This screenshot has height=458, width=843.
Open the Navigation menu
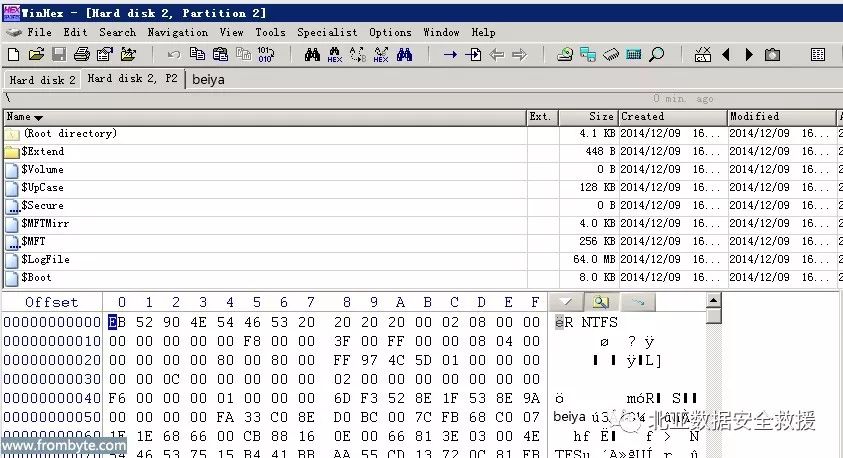(x=177, y=32)
